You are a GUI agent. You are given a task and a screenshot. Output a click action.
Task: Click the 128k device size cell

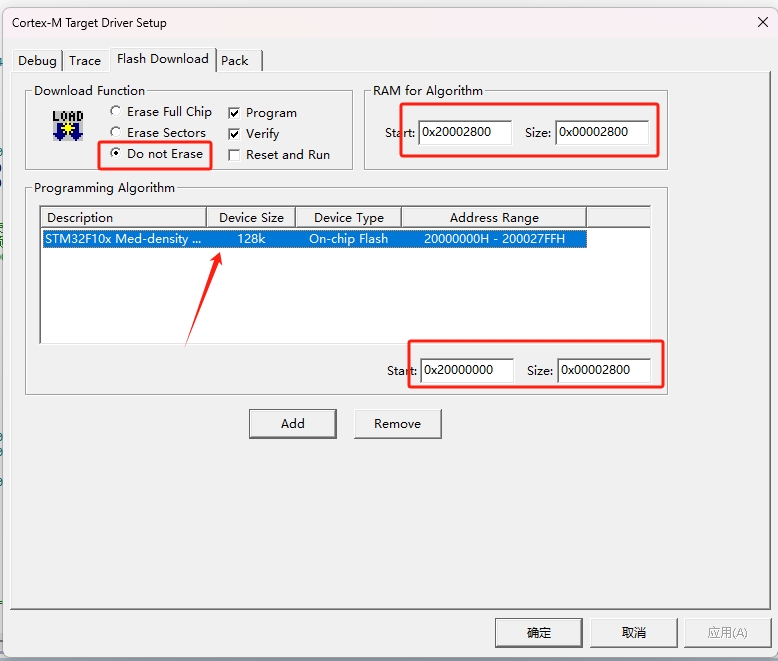(251, 239)
